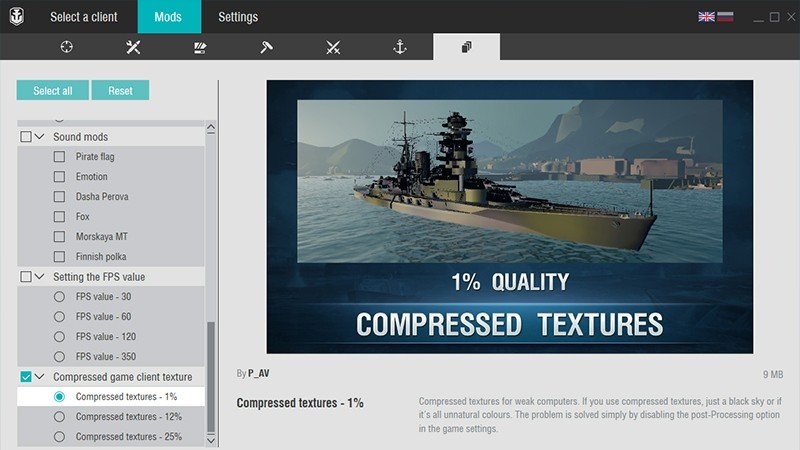Select the crossed swords mods category
This screenshot has width=800, height=450.
[x=333, y=47]
